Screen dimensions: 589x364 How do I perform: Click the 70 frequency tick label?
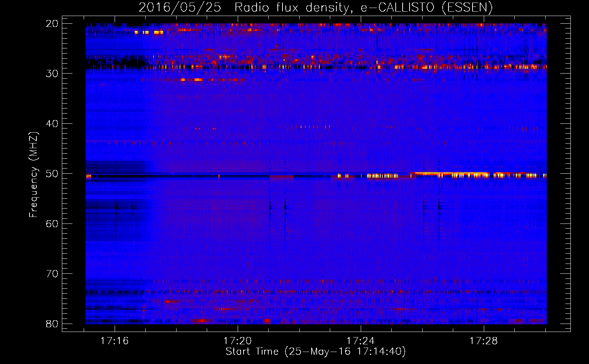point(52,274)
